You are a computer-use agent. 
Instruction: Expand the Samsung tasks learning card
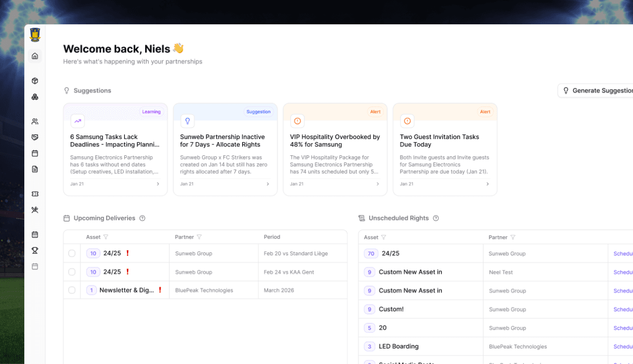[158, 184]
